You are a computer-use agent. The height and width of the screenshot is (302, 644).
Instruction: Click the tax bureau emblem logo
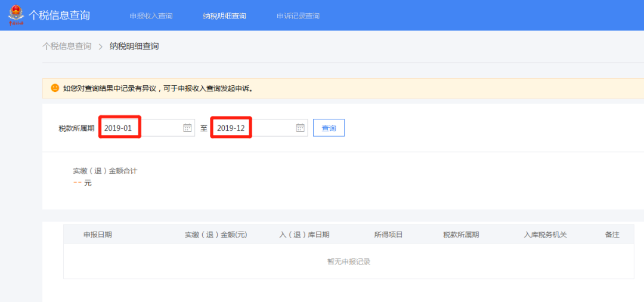coord(17,15)
